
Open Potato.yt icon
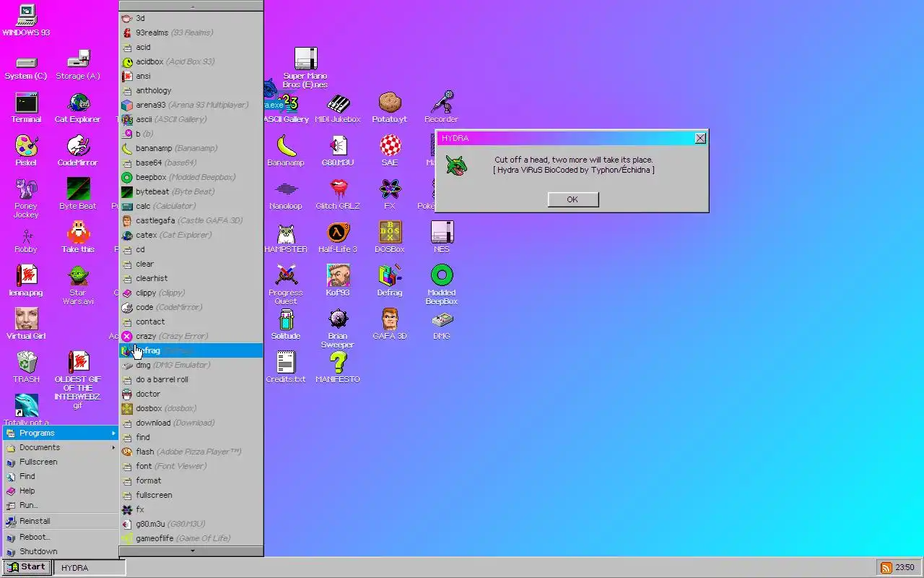pyautogui.click(x=390, y=108)
